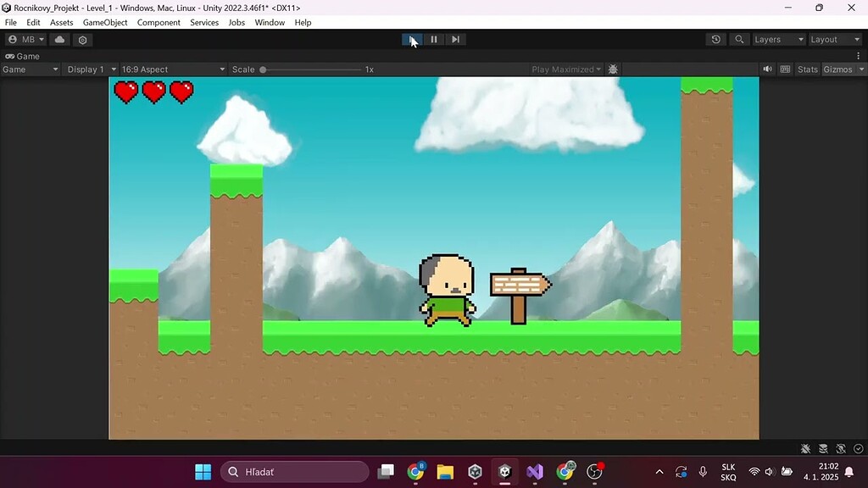
Task: Pause the running game
Action: point(433,39)
